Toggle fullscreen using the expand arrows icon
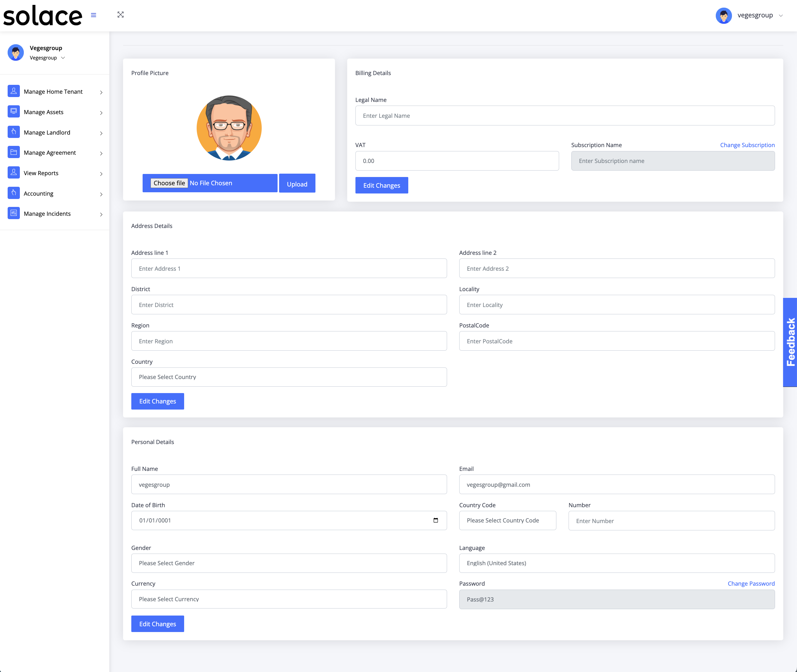The width and height of the screenshot is (797, 672). 120,14
